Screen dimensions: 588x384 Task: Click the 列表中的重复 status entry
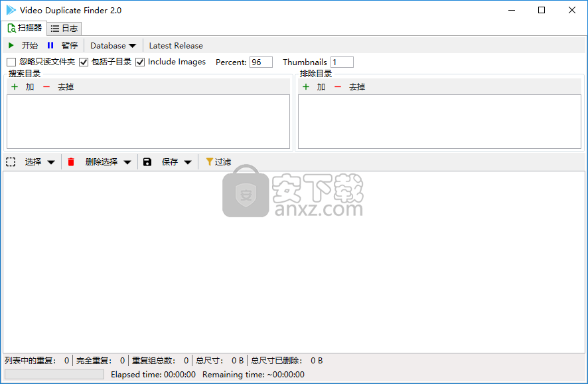[x=37, y=360]
